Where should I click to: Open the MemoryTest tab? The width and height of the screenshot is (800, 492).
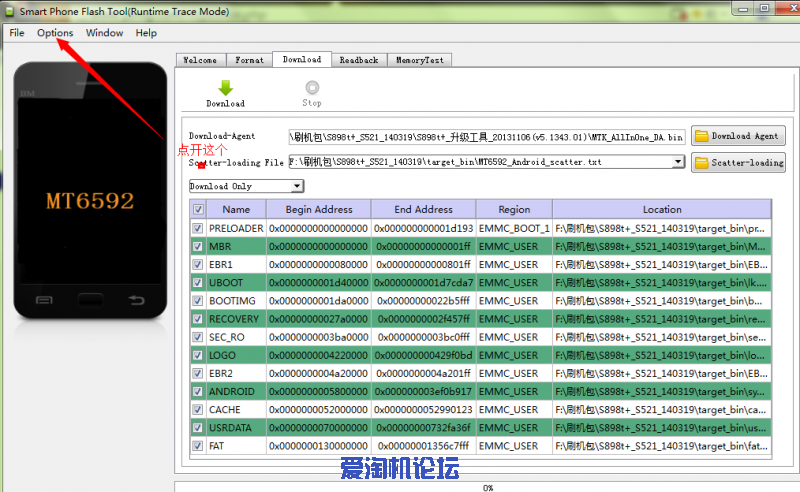pos(419,60)
